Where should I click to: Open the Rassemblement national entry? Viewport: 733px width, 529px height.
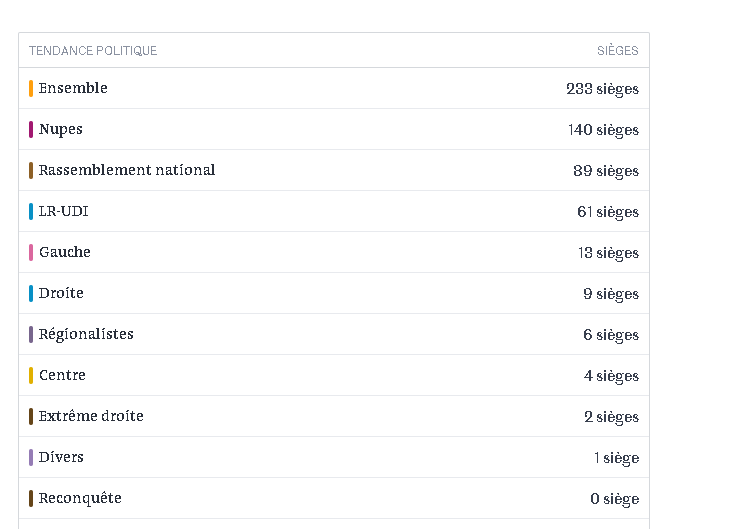127,170
